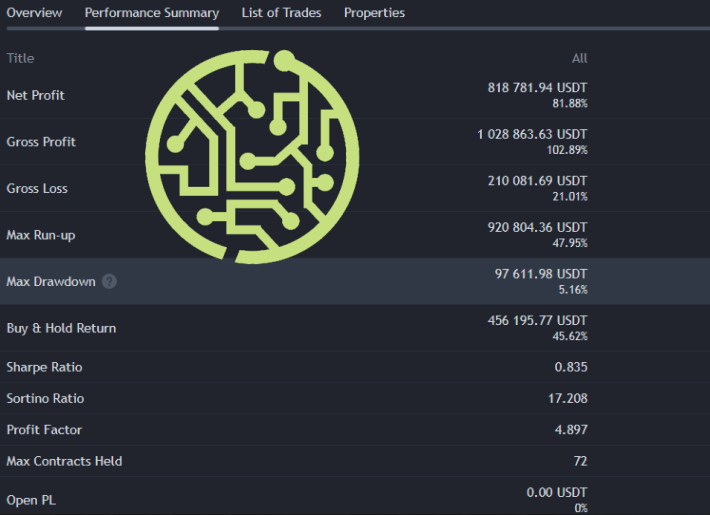Select the Buy & Hold Return row

coord(355,328)
